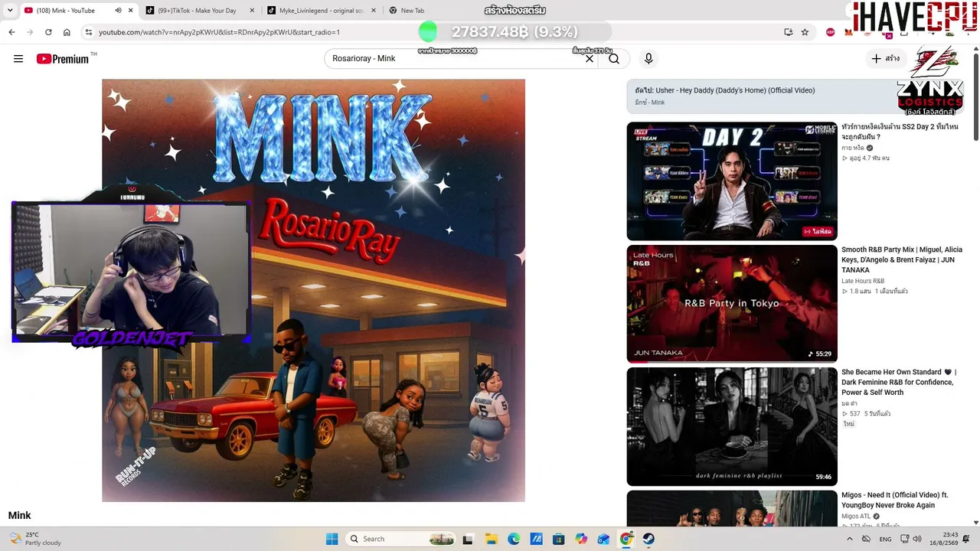Click the magnifier search button
This screenshot has height=551, width=980.
pyautogui.click(x=614, y=59)
